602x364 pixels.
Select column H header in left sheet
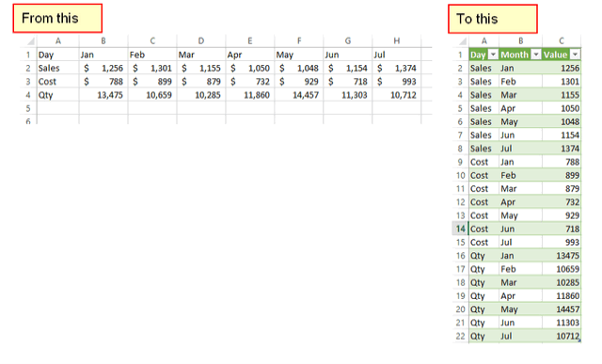[397, 41]
